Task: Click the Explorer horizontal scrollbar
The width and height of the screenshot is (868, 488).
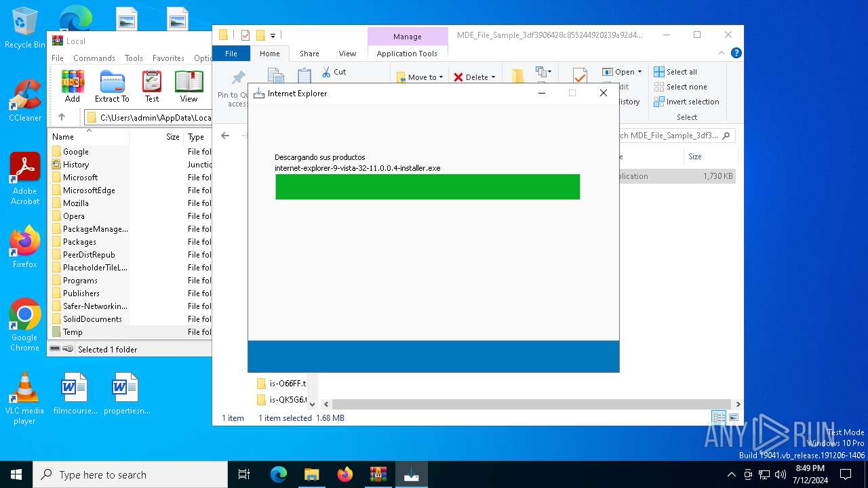Action: click(x=532, y=404)
